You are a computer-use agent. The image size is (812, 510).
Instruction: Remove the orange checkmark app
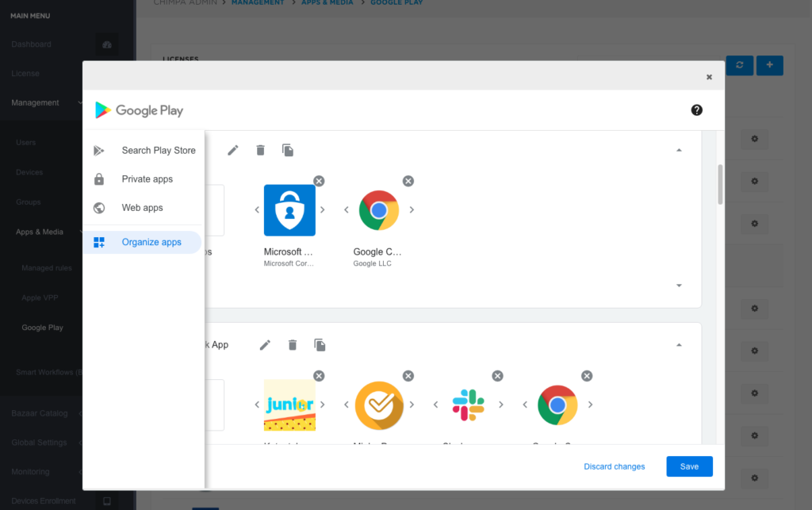408,376
